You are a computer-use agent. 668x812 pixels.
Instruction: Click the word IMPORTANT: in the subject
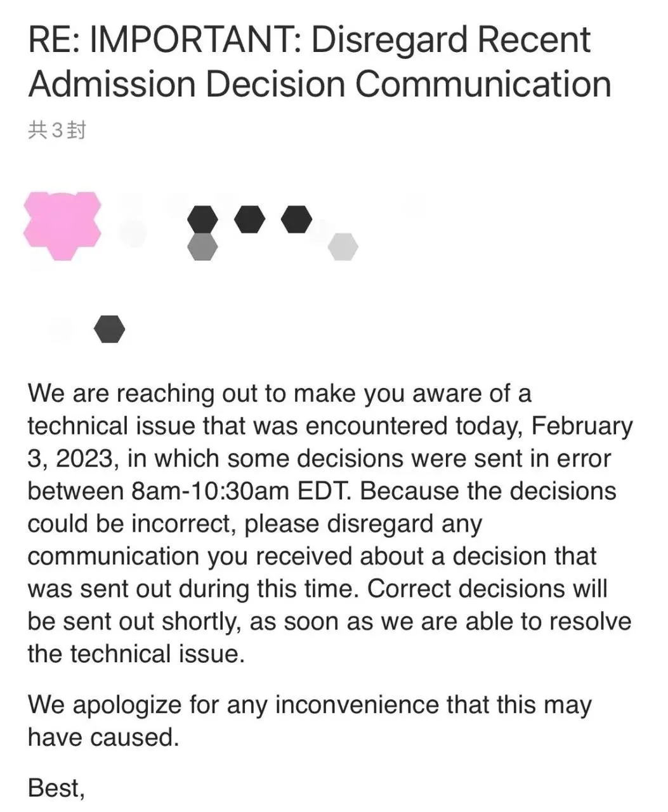click(195, 41)
